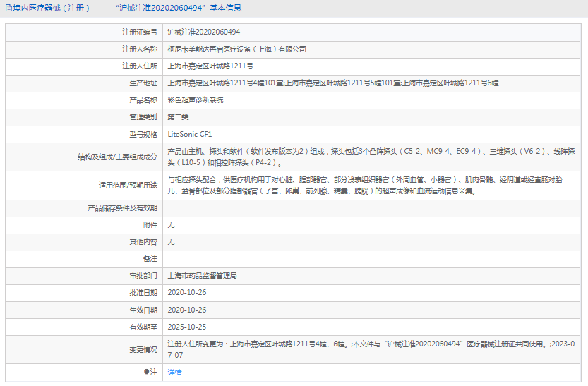This screenshot has width=588, height=386.
Task: Select 无 value in the 其他内容 row
Action: (x=171, y=242)
